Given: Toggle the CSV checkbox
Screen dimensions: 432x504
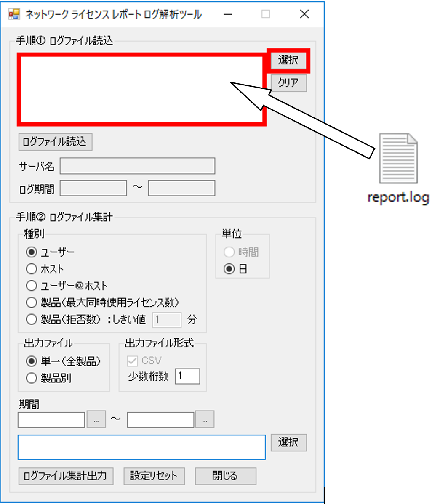Looking at the screenshot, I should [132, 361].
